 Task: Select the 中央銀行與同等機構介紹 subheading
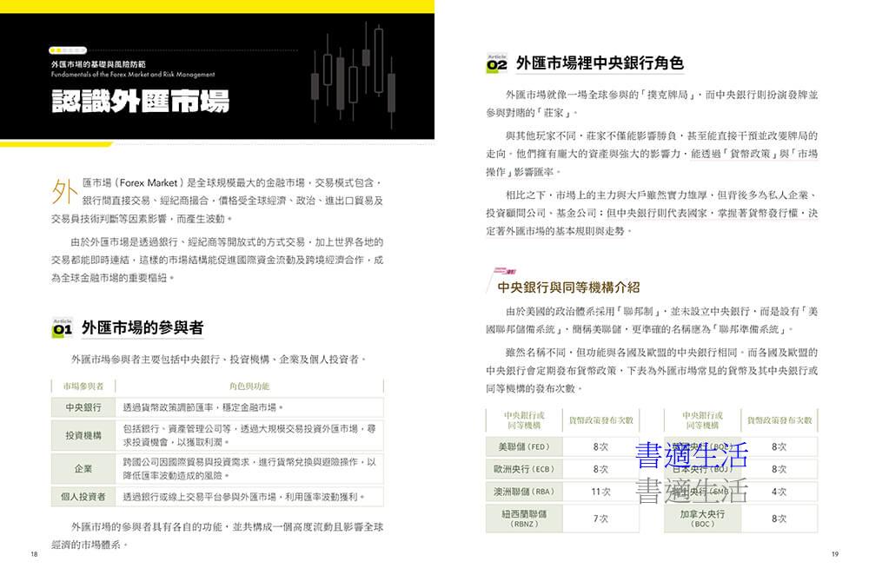(x=568, y=287)
